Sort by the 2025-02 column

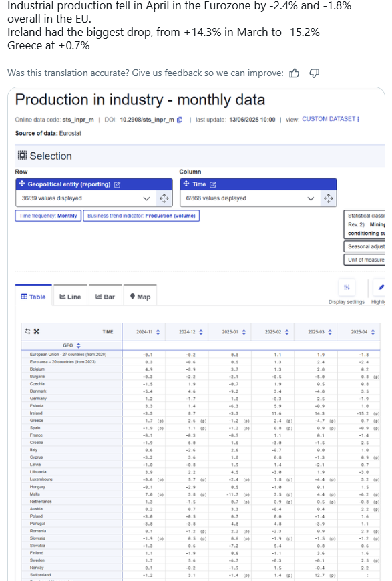[286, 332]
